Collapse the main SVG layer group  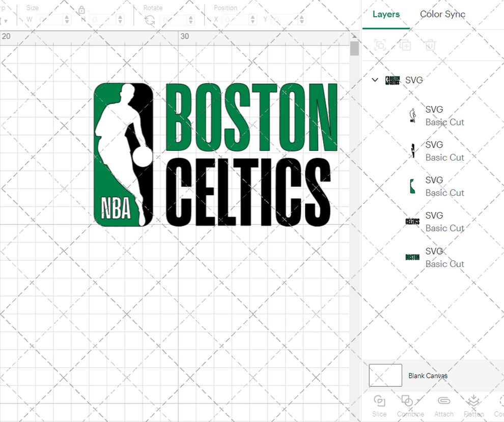[375, 80]
